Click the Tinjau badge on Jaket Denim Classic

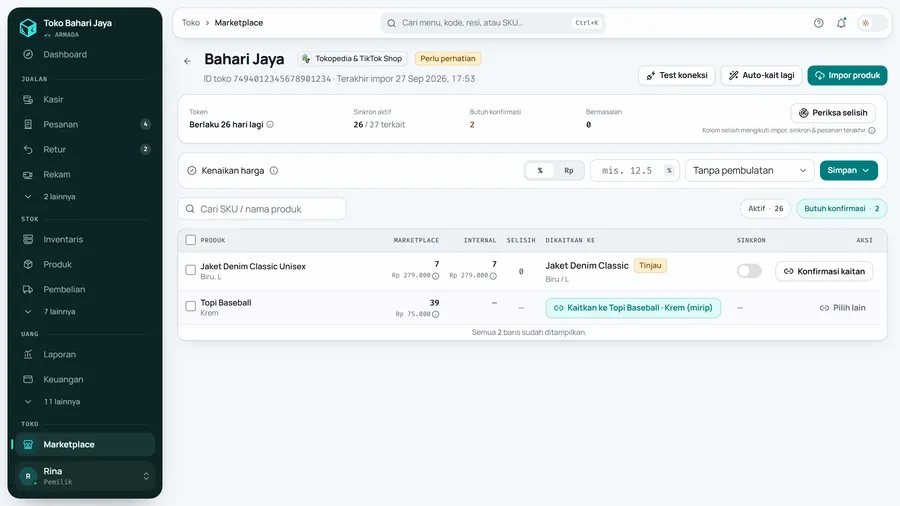pyautogui.click(x=650, y=266)
